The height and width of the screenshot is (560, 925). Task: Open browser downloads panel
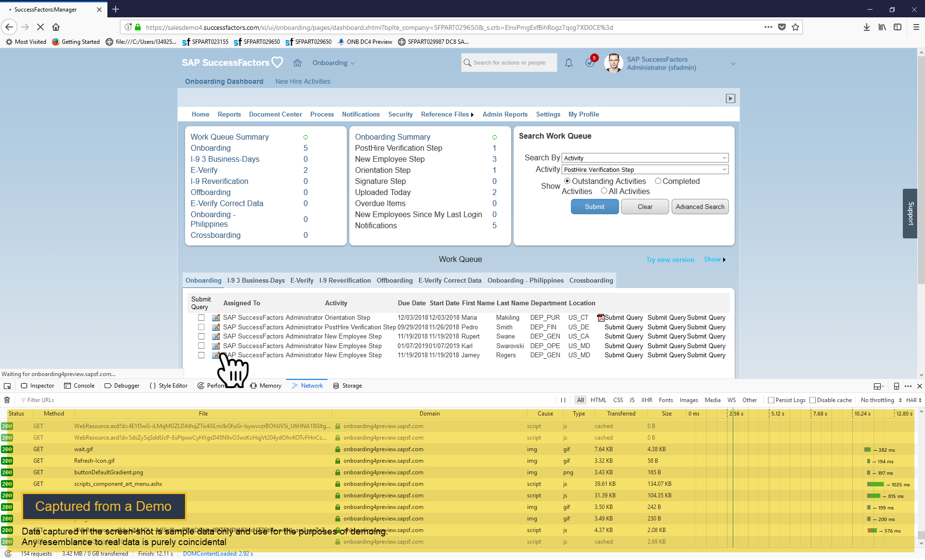[x=867, y=27]
